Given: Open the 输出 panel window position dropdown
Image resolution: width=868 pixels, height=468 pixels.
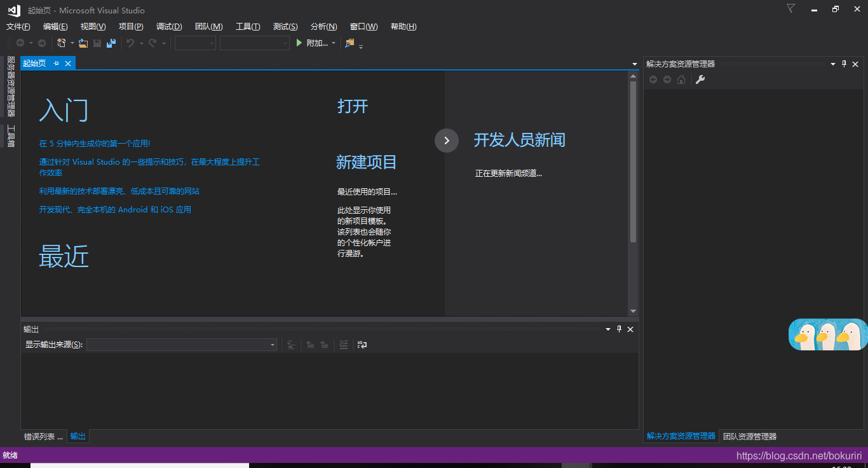Looking at the screenshot, I should click(608, 329).
